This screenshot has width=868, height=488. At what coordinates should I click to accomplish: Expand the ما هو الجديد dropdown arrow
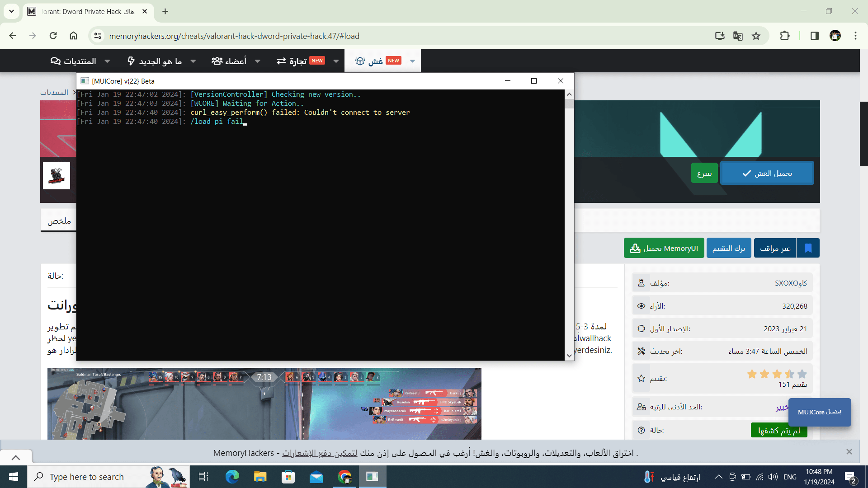(x=193, y=61)
